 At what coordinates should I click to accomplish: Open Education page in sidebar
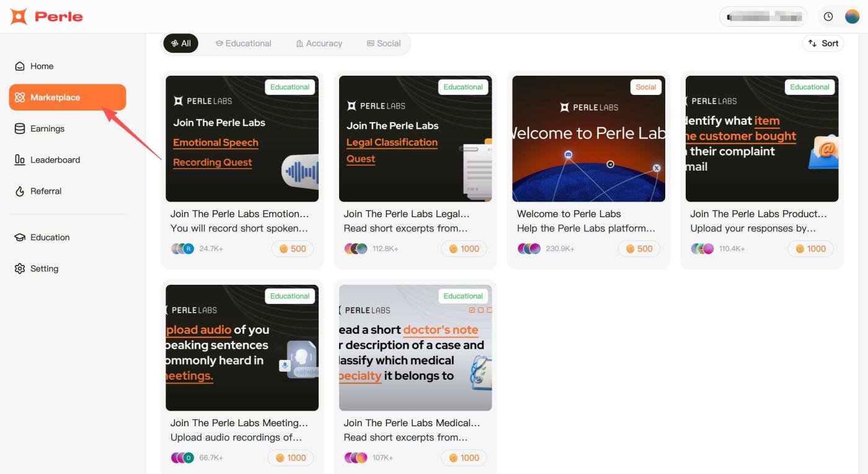(x=68, y=238)
